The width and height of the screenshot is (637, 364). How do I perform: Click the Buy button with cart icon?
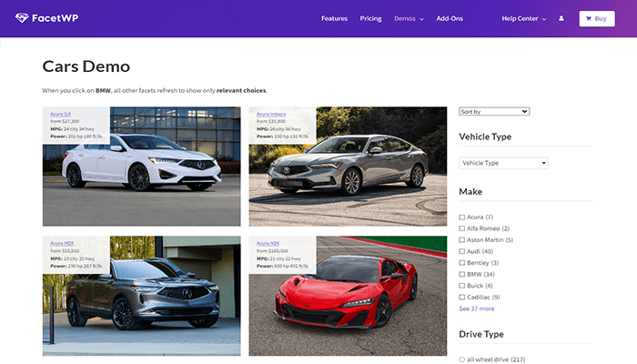(597, 19)
